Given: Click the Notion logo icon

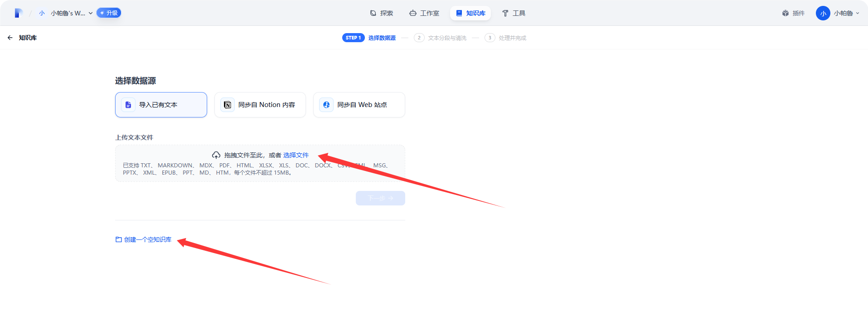Looking at the screenshot, I should 228,105.
